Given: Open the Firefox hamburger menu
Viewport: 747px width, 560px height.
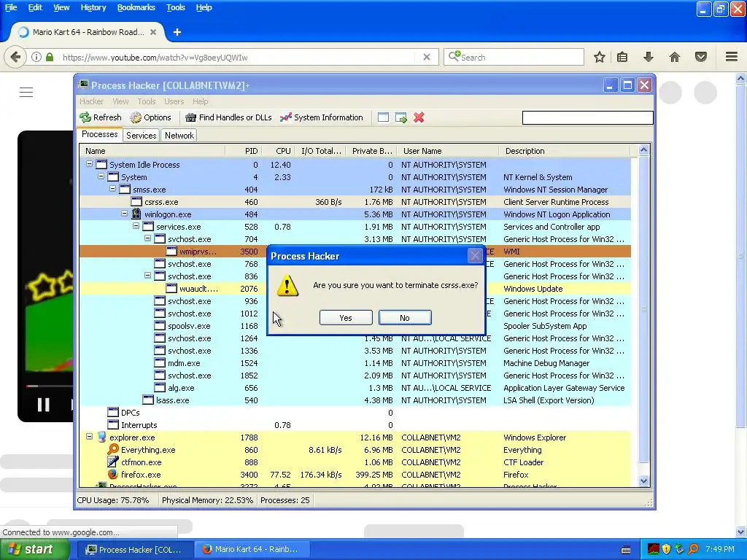Looking at the screenshot, I should (732, 57).
